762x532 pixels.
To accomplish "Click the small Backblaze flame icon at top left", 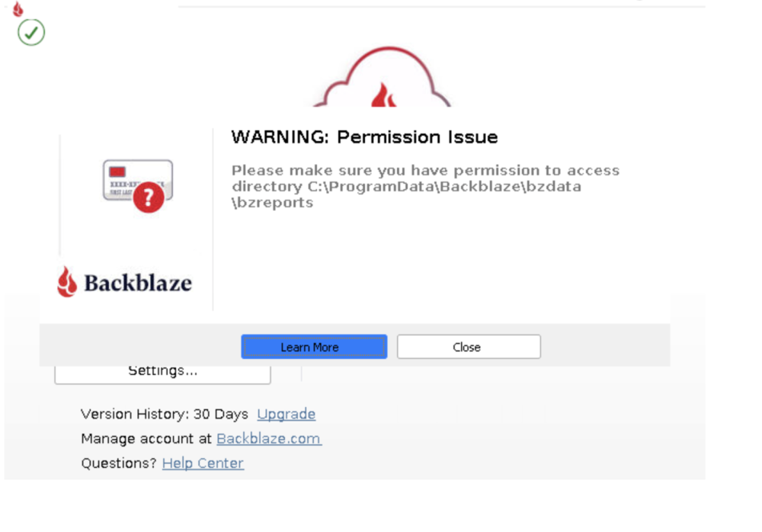I will click(x=18, y=8).
